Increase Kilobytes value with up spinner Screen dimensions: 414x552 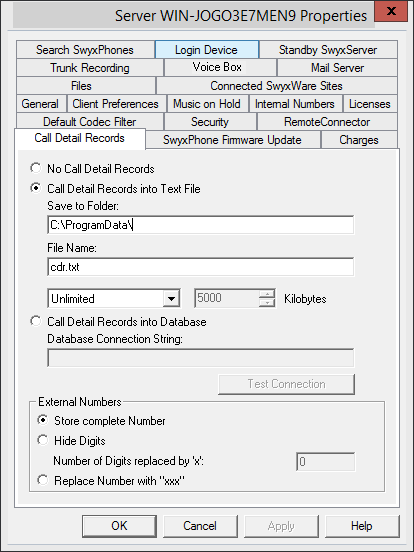[x=267, y=294]
